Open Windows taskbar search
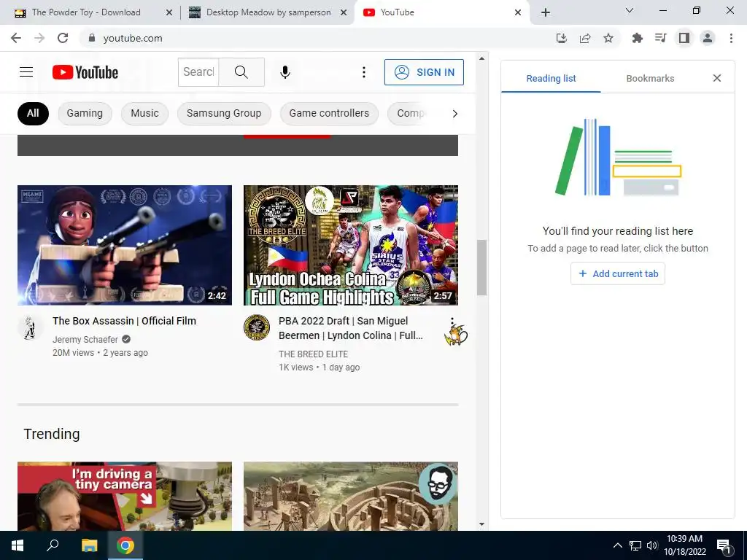747x560 pixels. coord(53,545)
